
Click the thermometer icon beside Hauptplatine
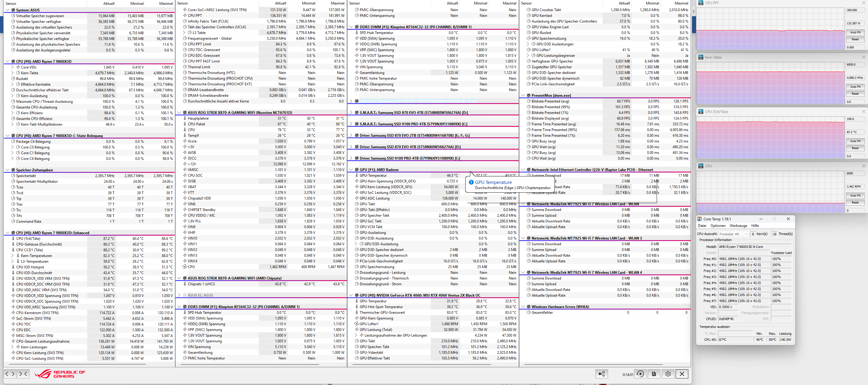185,118
